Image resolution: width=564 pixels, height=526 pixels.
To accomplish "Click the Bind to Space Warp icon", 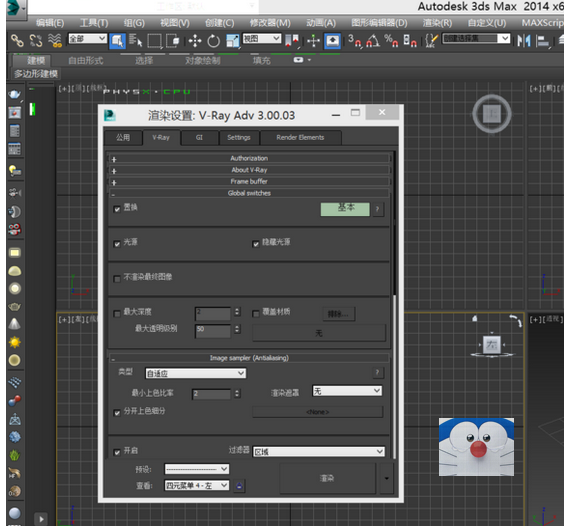I will pos(55,40).
